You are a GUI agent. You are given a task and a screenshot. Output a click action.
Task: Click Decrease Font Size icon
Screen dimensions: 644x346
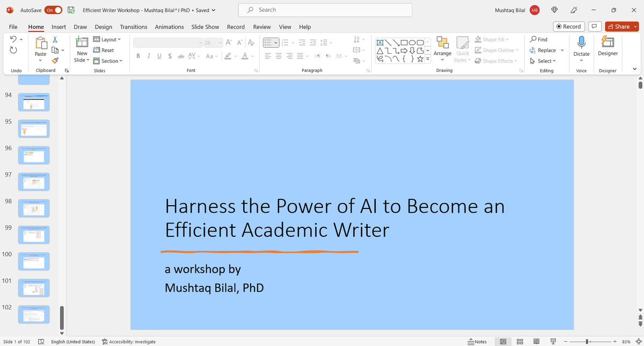(x=239, y=42)
